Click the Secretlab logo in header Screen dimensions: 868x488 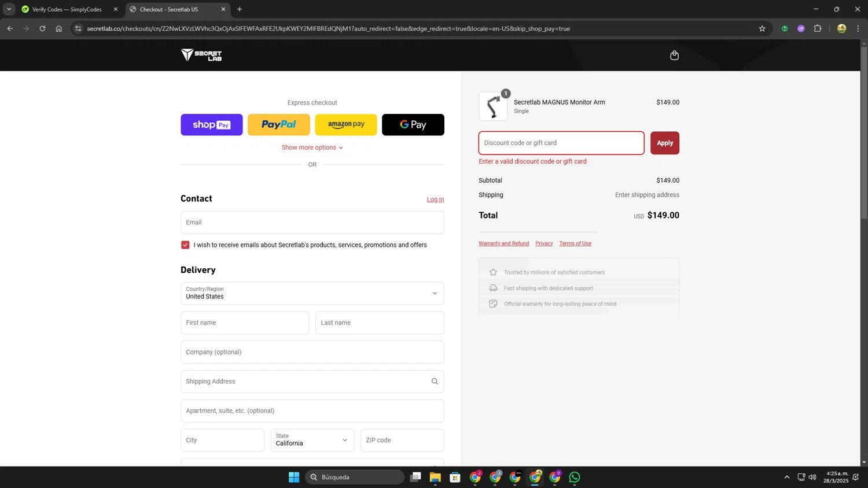201,55
